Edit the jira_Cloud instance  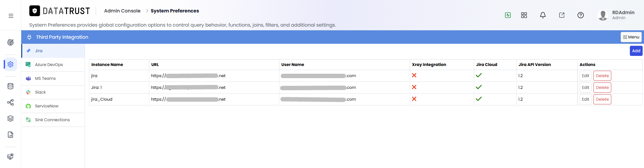(585, 99)
